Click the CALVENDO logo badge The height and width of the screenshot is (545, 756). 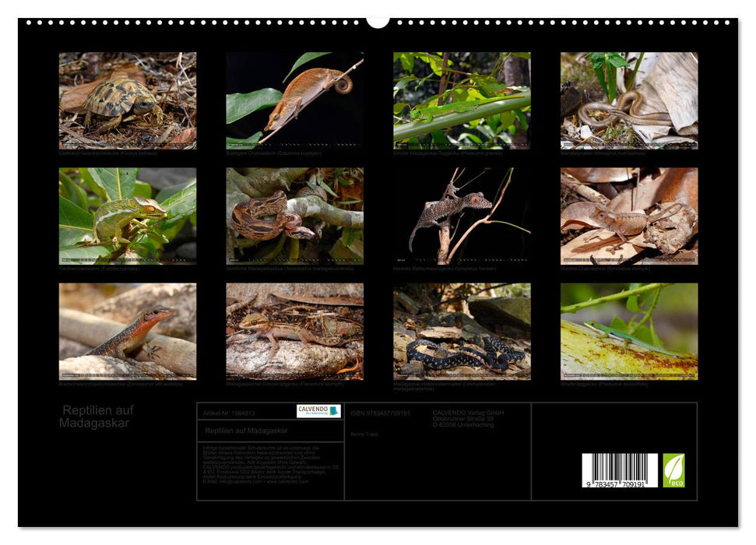coord(318,411)
